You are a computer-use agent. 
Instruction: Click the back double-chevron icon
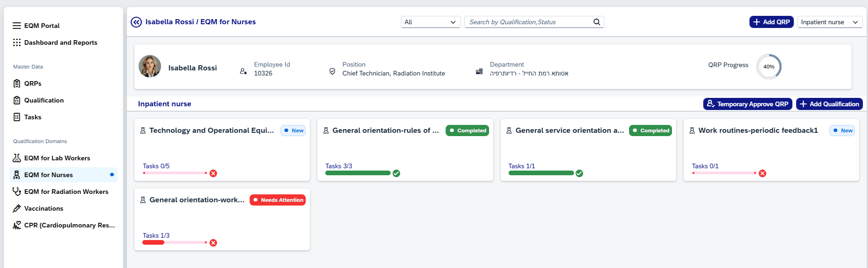coord(136,22)
